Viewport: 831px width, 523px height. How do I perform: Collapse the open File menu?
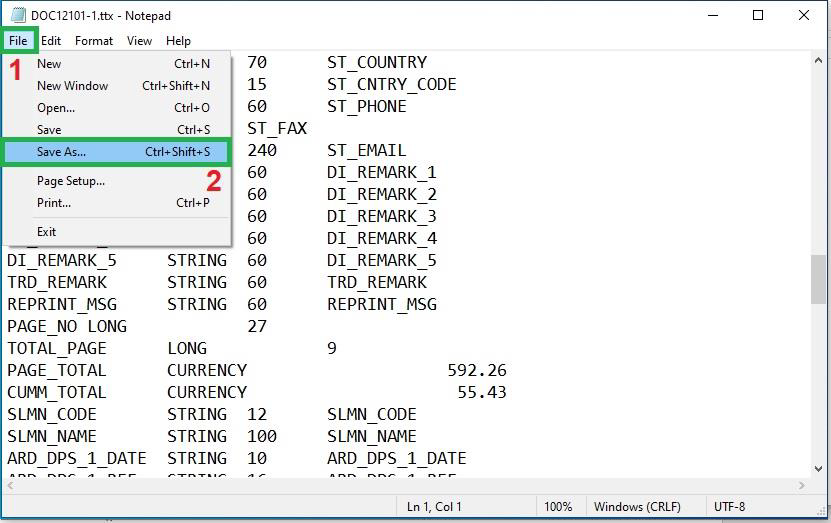18,41
